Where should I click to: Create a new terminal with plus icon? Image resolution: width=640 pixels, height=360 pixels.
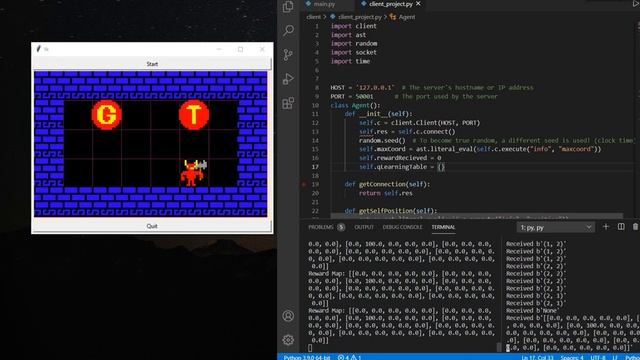tap(606, 227)
